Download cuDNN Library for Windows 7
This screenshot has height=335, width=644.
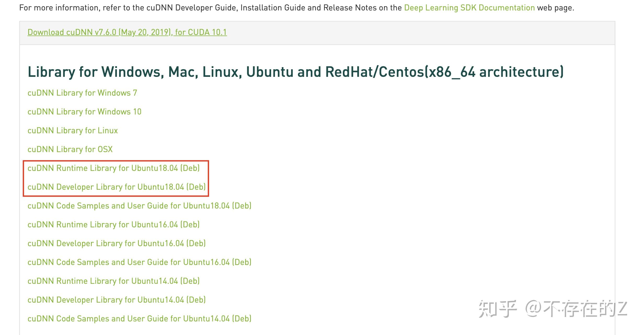[82, 93]
